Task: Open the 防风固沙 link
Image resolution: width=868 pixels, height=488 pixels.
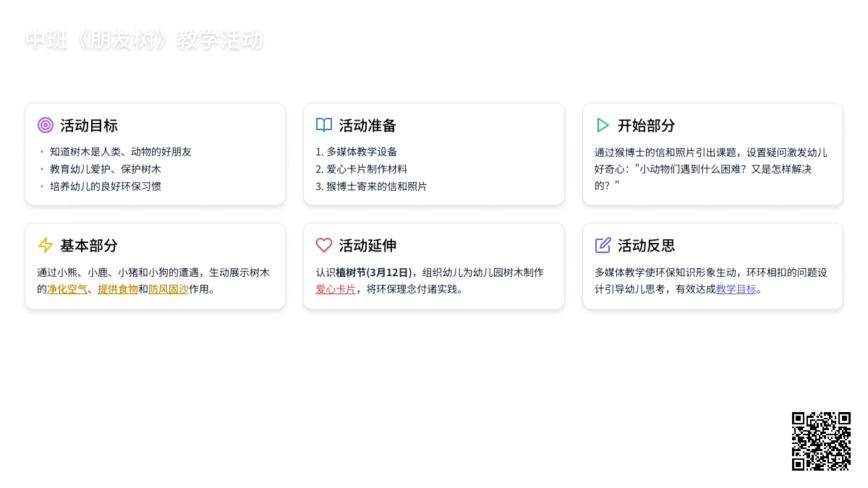Action: tap(169, 289)
